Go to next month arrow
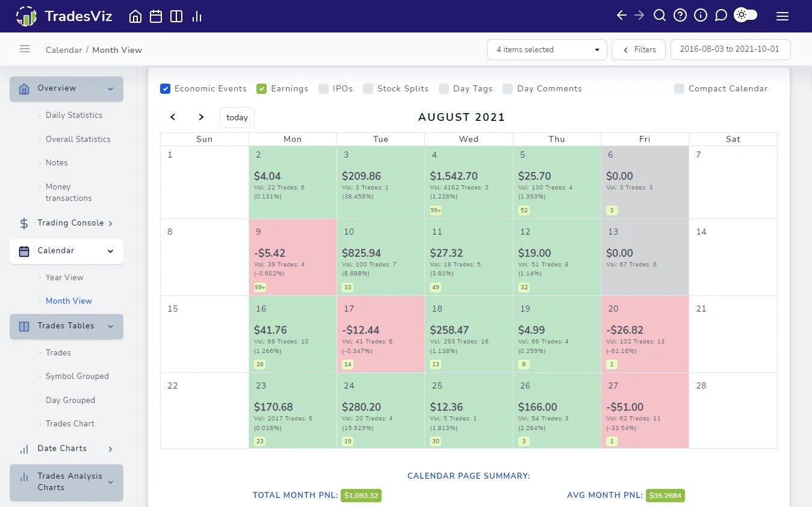The height and width of the screenshot is (507, 812). [x=201, y=117]
